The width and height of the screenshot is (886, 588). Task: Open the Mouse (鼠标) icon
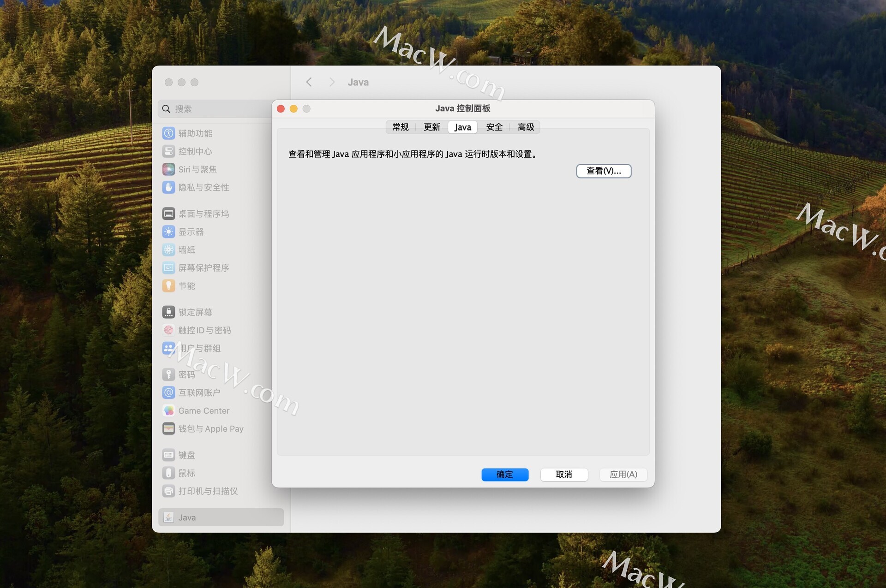point(168,473)
